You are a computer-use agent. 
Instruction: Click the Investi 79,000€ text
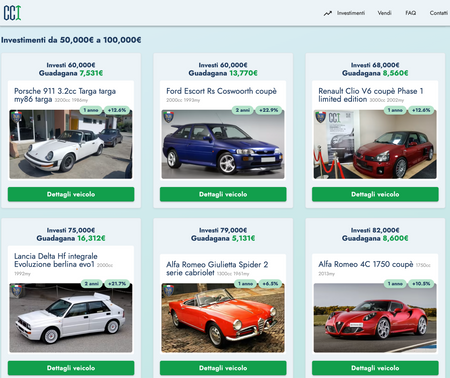pos(223,230)
